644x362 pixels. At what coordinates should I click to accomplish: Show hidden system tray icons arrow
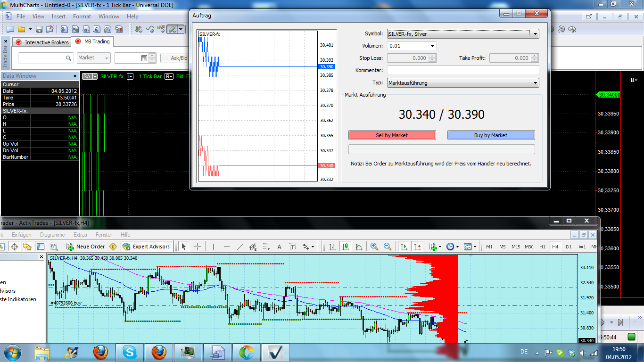(x=537, y=352)
